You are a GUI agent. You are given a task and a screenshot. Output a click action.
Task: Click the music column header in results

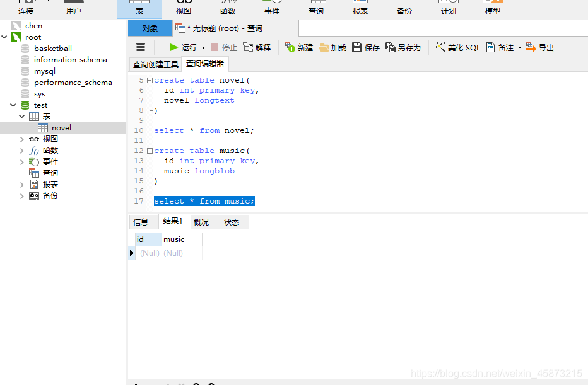coord(182,239)
